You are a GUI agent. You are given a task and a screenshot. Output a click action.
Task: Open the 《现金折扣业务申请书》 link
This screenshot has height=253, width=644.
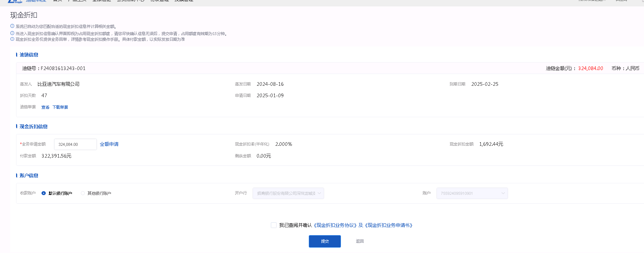(x=389, y=225)
